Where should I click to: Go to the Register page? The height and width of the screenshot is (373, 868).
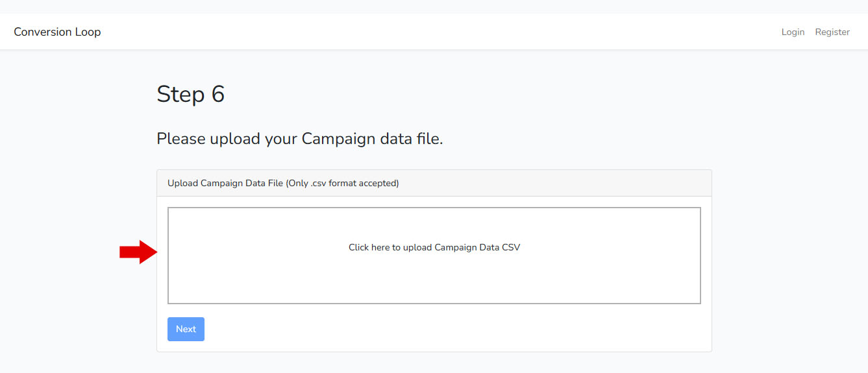tap(832, 32)
